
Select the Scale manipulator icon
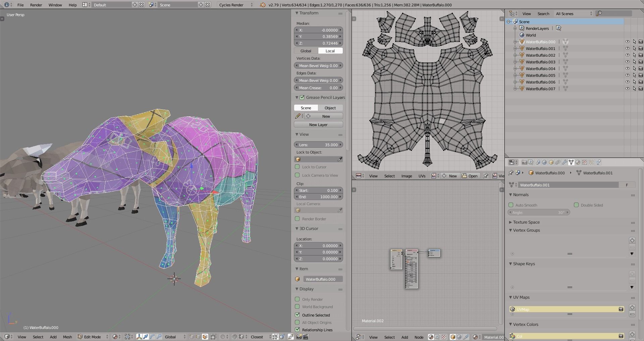pos(159,337)
